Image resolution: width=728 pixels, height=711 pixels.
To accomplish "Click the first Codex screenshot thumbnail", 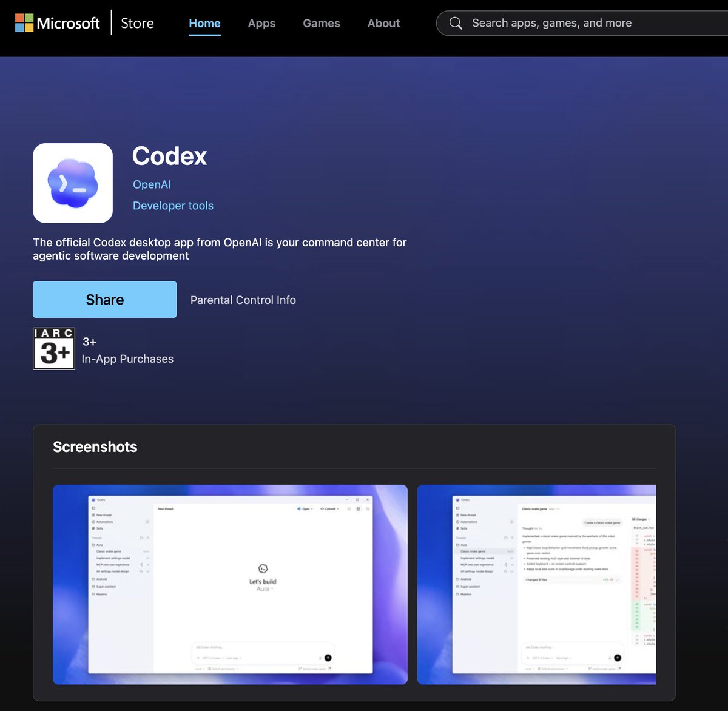I will [231, 584].
